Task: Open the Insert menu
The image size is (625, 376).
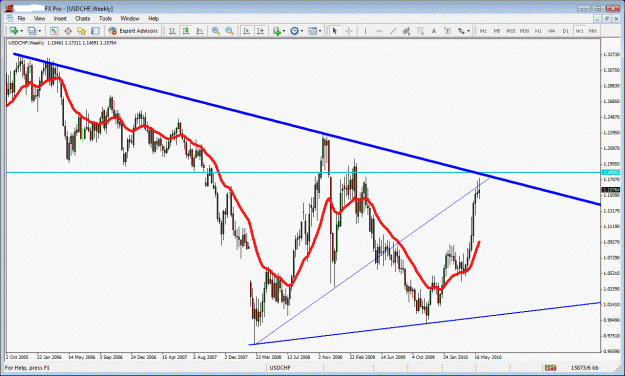Action: 60,18
